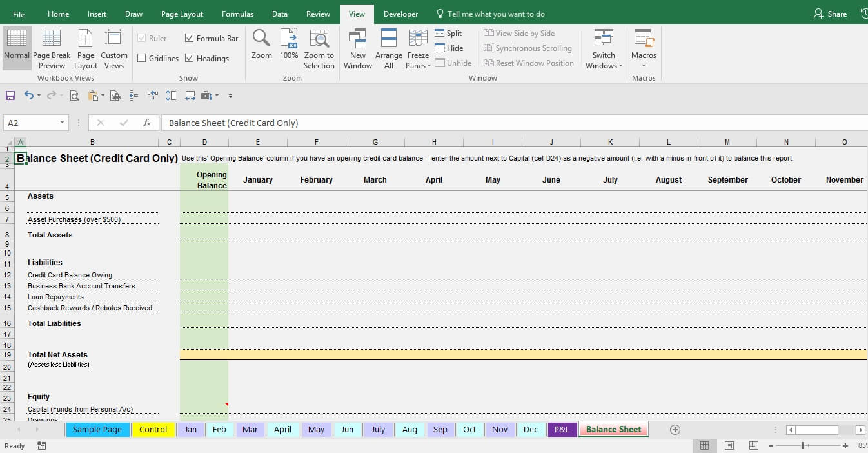Click the formula bar text field
868x453 pixels.
(x=515, y=123)
